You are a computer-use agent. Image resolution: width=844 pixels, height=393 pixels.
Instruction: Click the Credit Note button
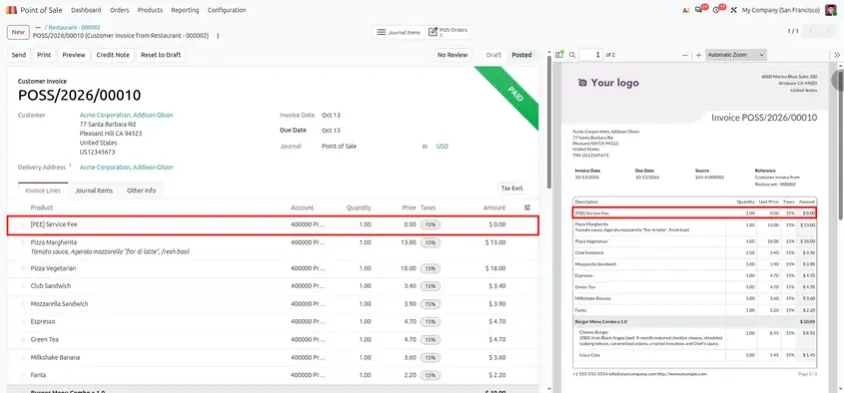tap(113, 55)
